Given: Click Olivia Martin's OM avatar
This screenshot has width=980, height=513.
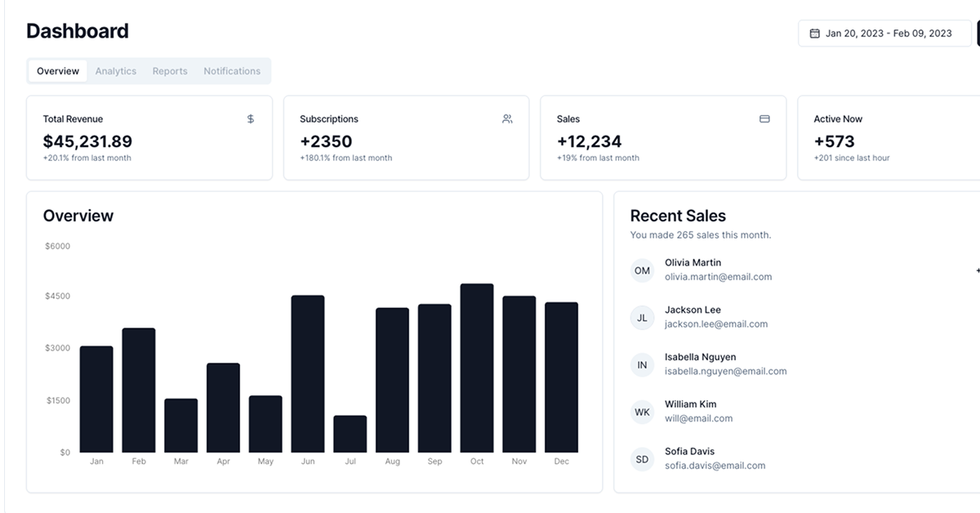Looking at the screenshot, I should click(642, 270).
